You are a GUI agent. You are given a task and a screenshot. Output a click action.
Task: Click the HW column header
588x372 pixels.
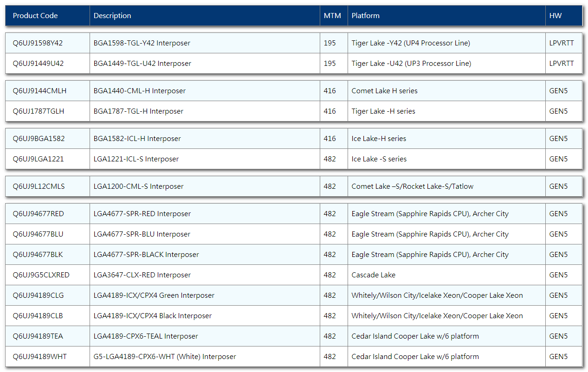(556, 16)
